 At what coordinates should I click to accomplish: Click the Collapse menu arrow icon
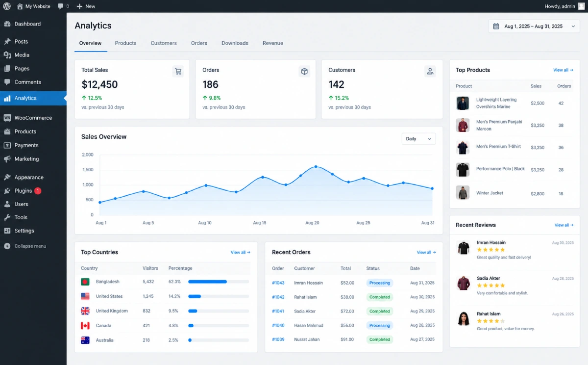click(7, 246)
